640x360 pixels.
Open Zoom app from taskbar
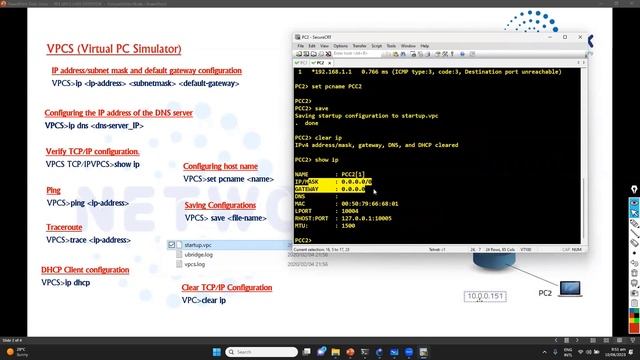point(409,352)
